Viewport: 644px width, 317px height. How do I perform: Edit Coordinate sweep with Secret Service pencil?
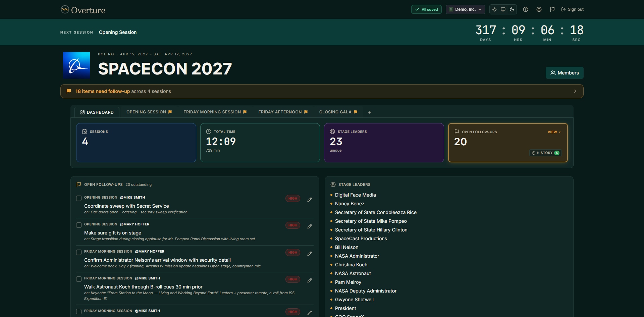pos(310,200)
